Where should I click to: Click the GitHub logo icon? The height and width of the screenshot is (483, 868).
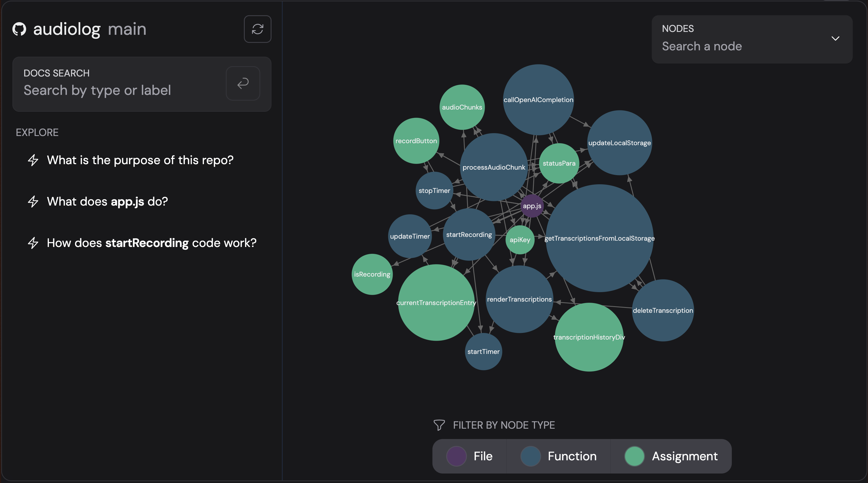tap(19, 29)
